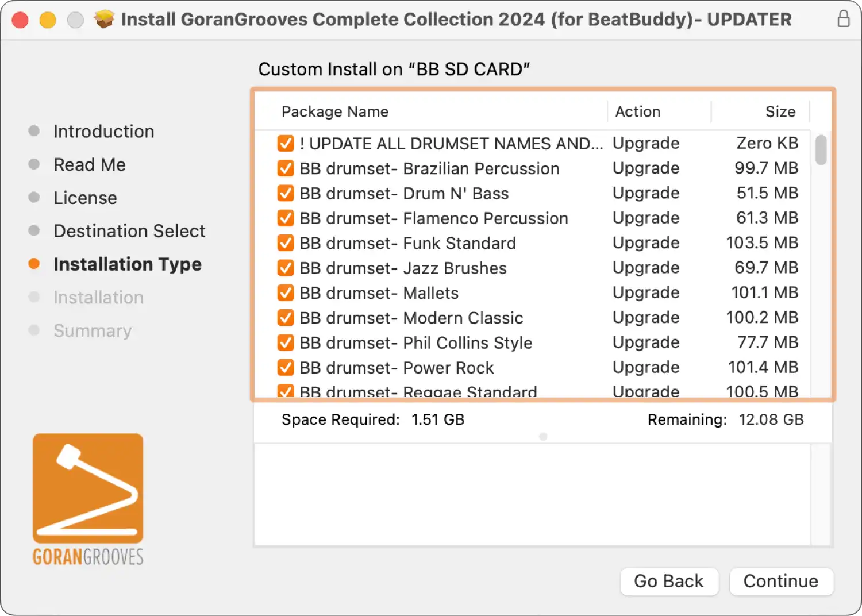Uncheck the UPDATE ALL DRUMSET NAMES package
Viewport: 862px width, 616px height.
click(x=286, y=143)
